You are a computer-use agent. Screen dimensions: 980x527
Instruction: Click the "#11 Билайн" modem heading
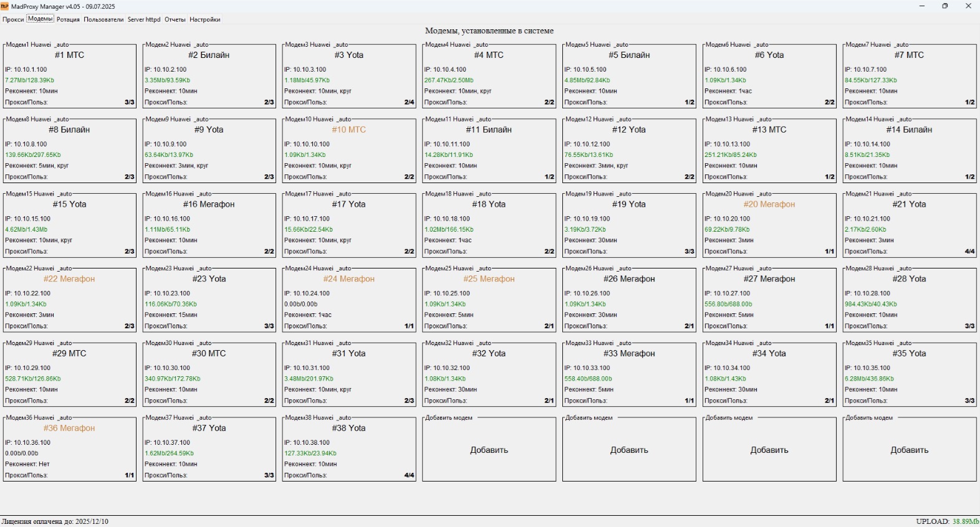489,130
